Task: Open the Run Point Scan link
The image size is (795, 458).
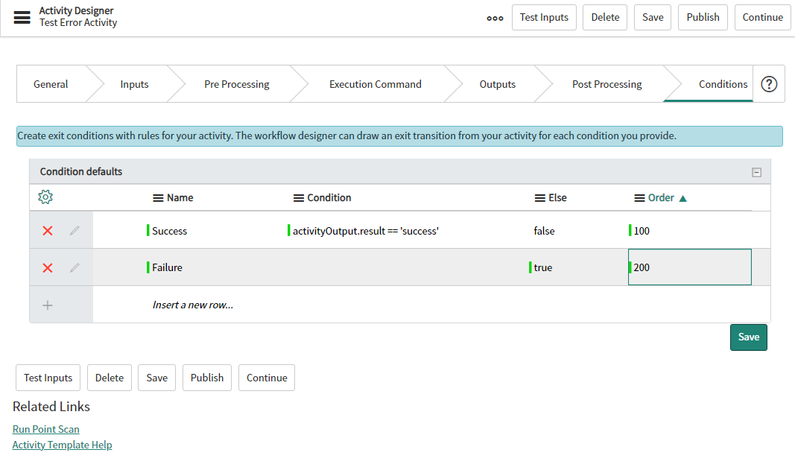Action: [x=46, y=429]
